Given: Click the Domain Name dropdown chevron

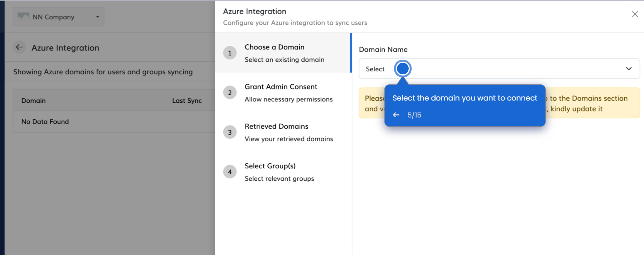Looking at the screenshot, I should [x=629, y=69].
